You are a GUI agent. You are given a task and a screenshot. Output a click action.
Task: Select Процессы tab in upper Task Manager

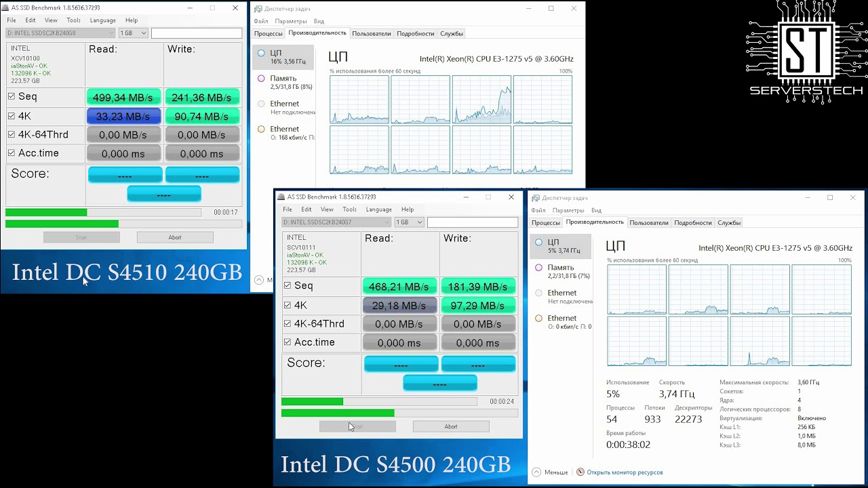point(269,33)
